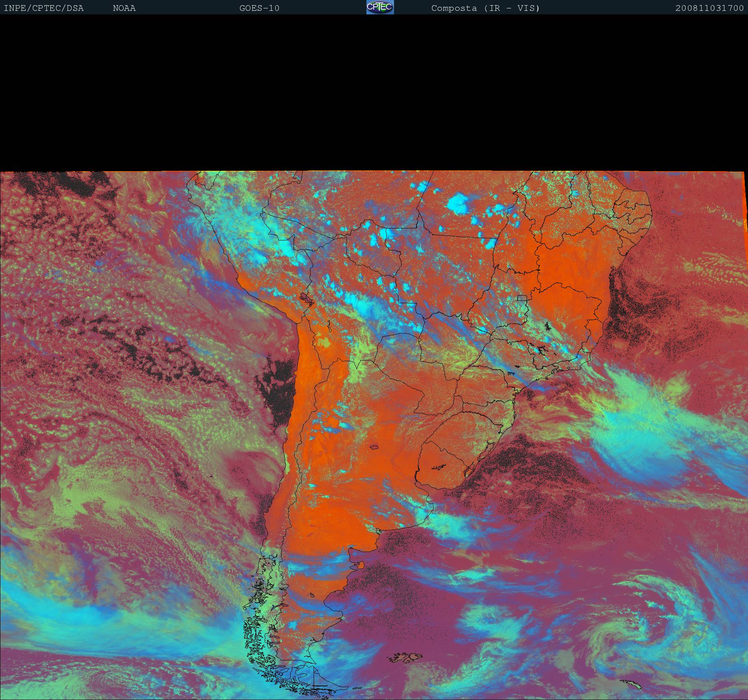Click the INPE/CPTEC/DSA header label
The image size is (748, 700).
pos(44,8)
